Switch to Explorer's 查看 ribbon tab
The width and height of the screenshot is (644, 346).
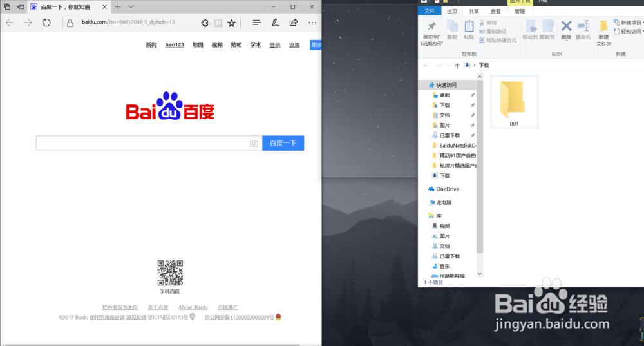click(x=496, y=11)
